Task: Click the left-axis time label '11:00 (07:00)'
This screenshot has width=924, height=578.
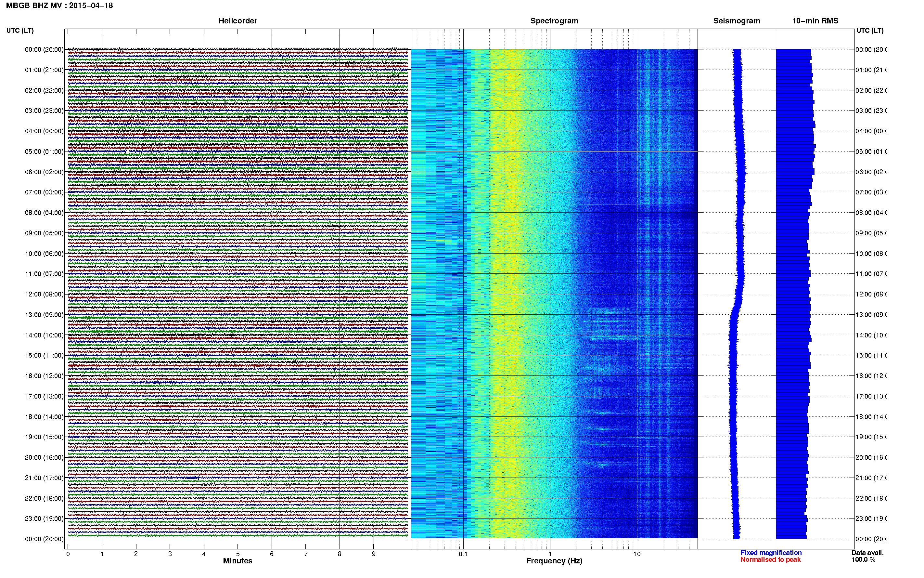Action: point(44,274)
